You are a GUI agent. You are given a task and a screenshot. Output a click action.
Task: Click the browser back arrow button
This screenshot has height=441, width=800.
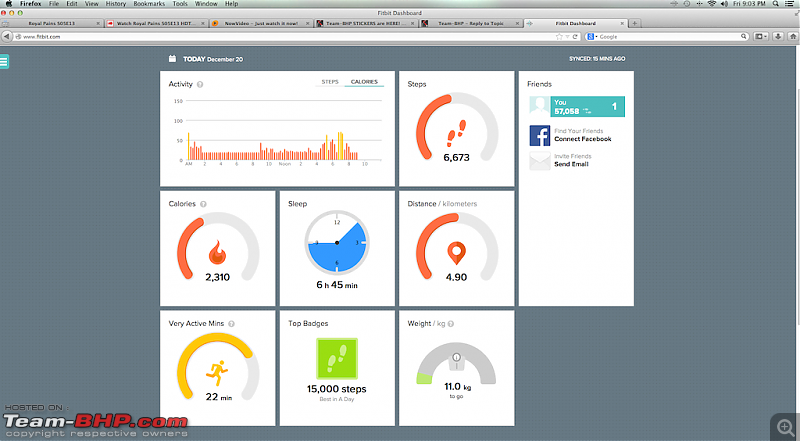[7, 36]
